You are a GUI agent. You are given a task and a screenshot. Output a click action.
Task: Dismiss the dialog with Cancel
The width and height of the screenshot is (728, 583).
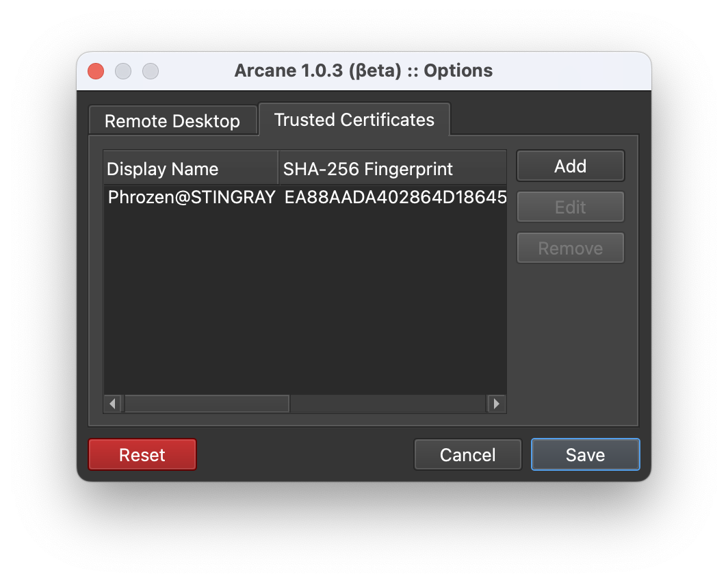coord(467,454)
